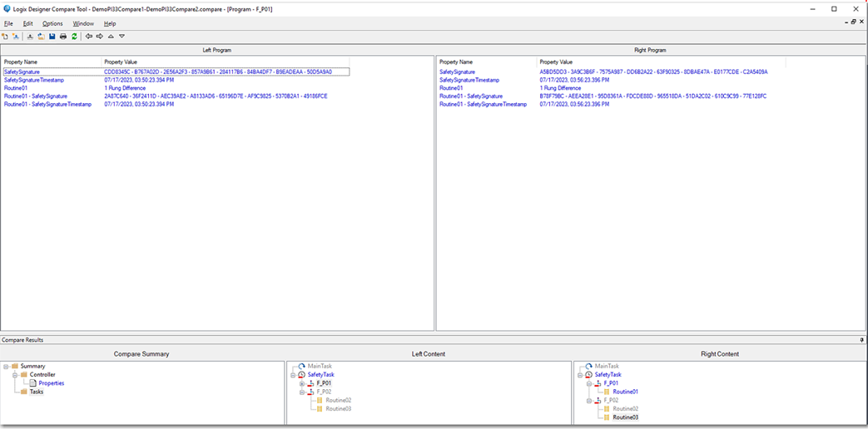Image resolution: width=868 pixels, height=429 pixels.
Task: Click Property Value header in Right Program
Action: coord(556,62)
